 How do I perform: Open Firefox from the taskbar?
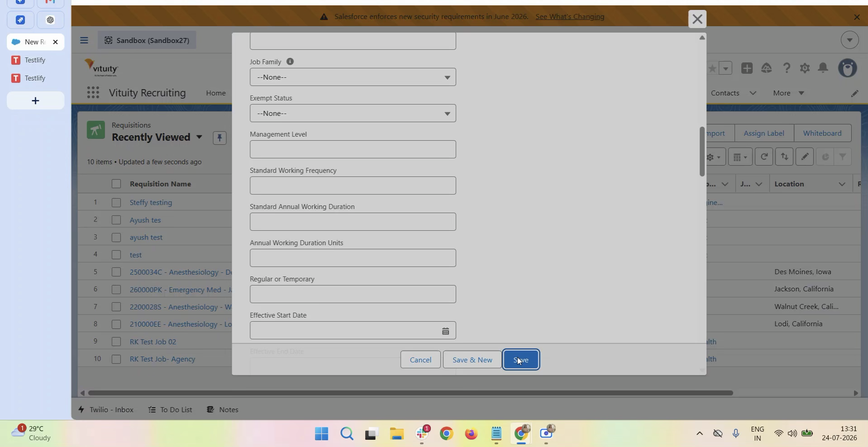471,434
